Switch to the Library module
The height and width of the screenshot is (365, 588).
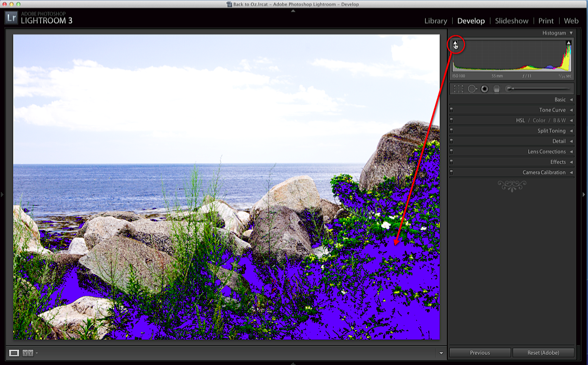[436, 21]
